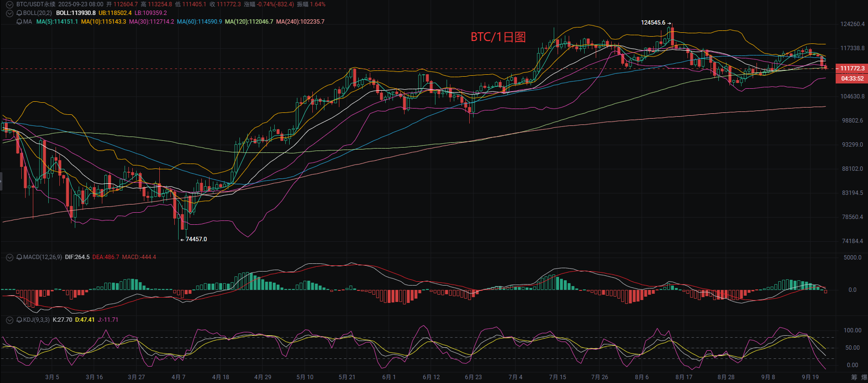Click the J:-11.71 value

(108, 320)
